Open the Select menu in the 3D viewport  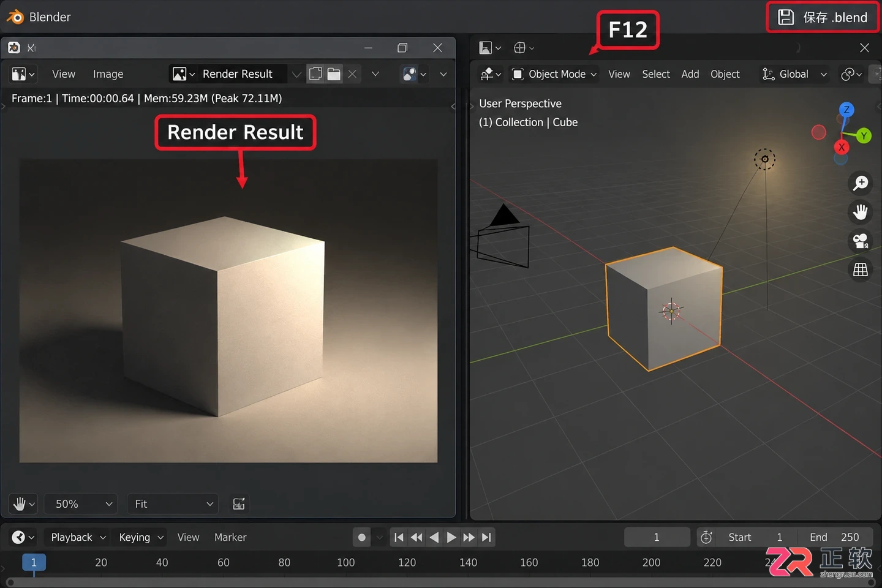point(656,74)
